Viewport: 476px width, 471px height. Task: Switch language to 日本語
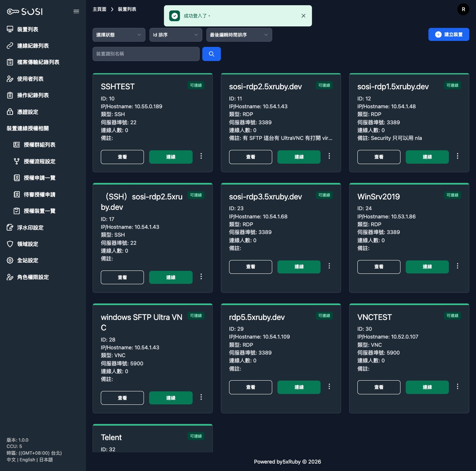(x=46, y=460)
